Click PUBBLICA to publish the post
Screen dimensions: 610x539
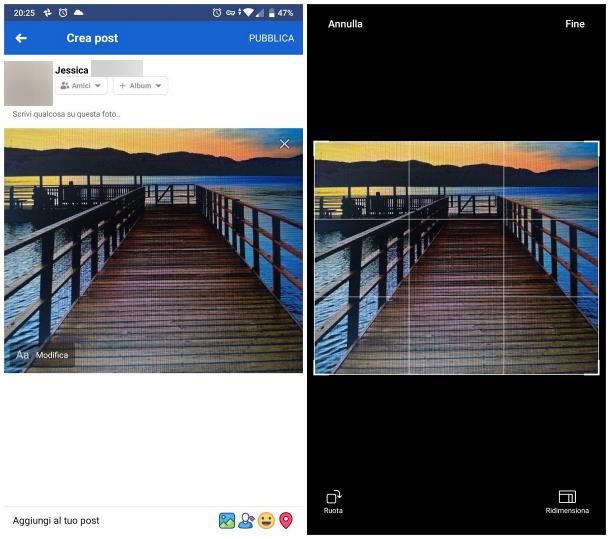(271, 38)
